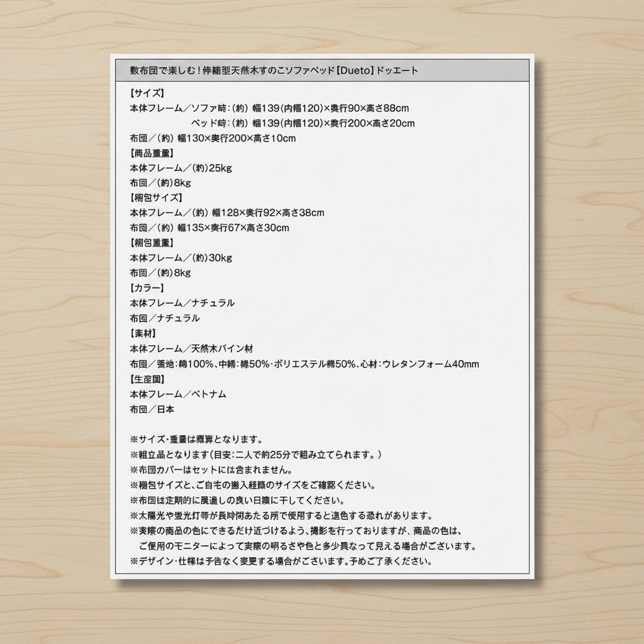Click the ソファ時 dimensions line
The image size is (644, 644).
(x=269, y=108)
